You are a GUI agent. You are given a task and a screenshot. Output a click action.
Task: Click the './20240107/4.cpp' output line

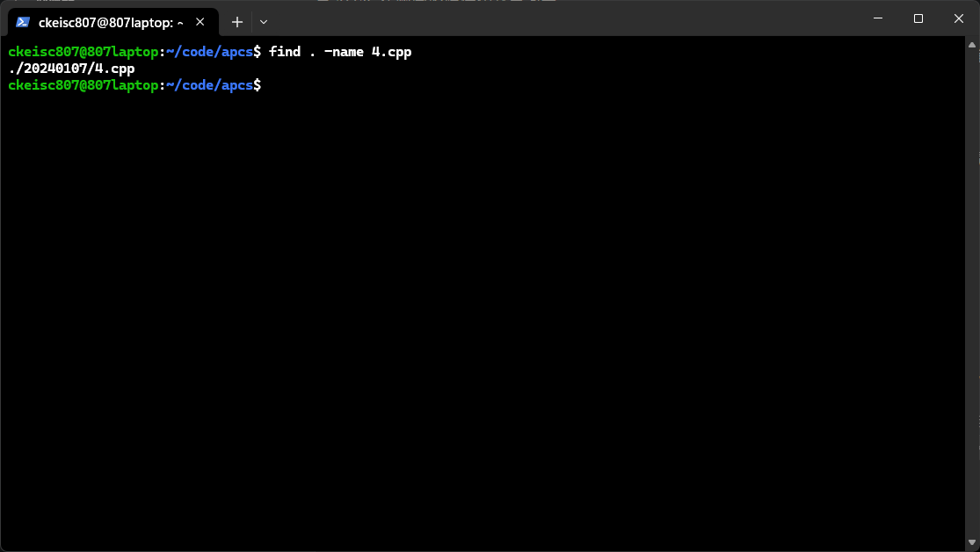point(72,69)
